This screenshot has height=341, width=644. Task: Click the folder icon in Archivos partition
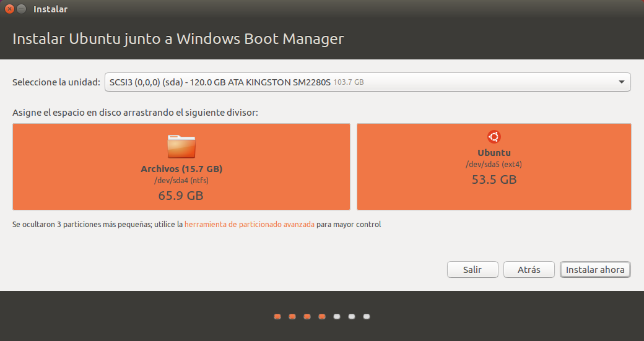pyautogui.click(x=181, y=147)
